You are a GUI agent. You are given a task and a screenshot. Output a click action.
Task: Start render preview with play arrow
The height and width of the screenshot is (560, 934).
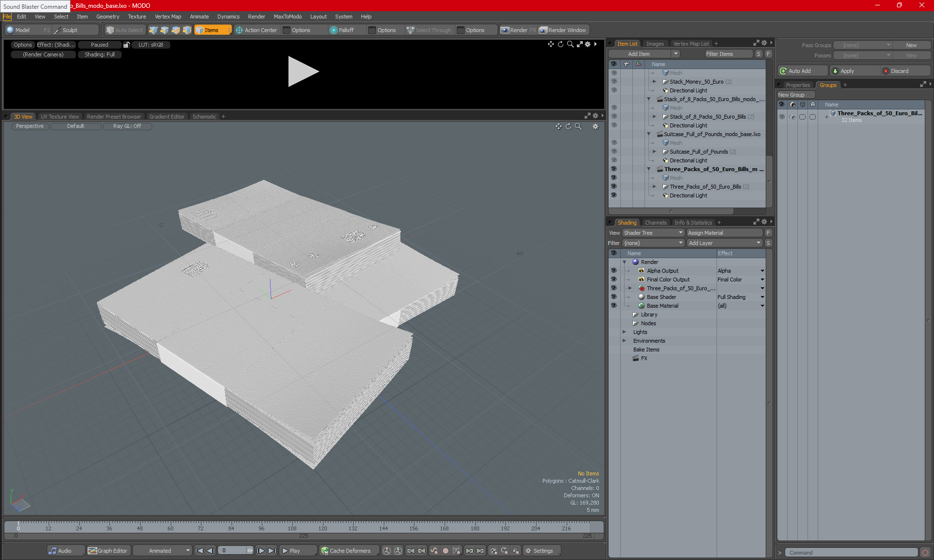click(x=303, y=71)
